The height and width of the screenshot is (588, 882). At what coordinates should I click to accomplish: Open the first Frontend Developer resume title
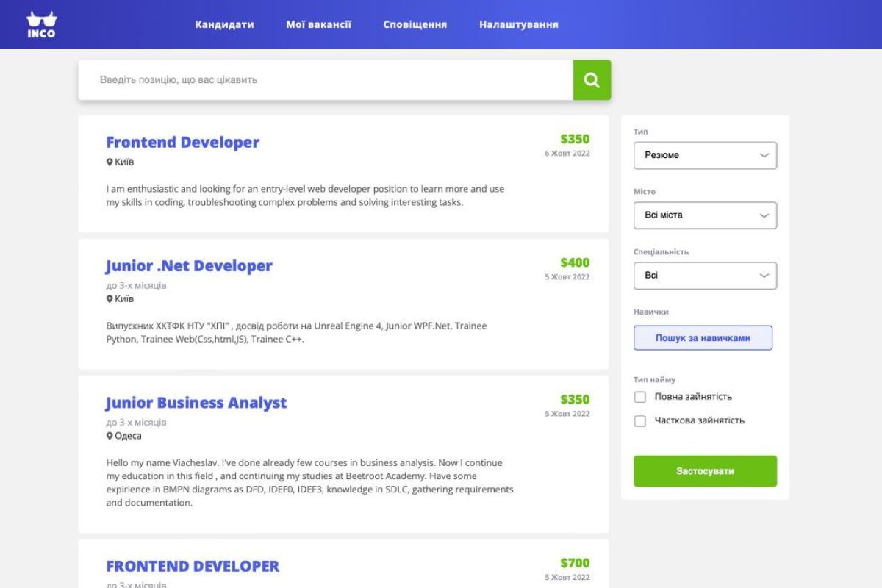(182, 143)
